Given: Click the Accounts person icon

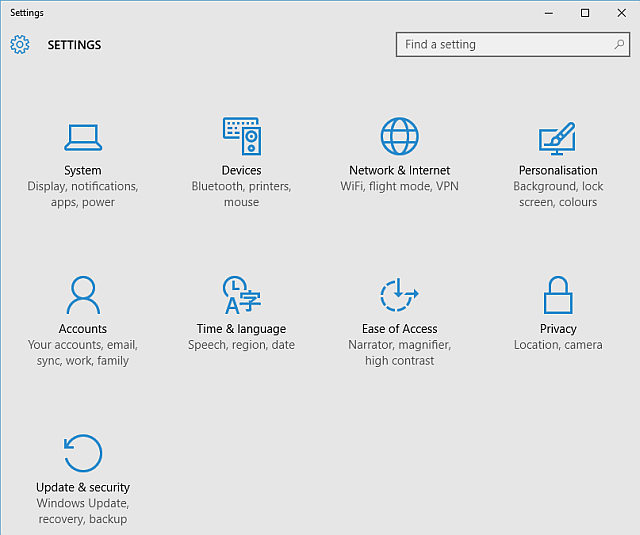Looking at the screenshot, I should 83,295.
